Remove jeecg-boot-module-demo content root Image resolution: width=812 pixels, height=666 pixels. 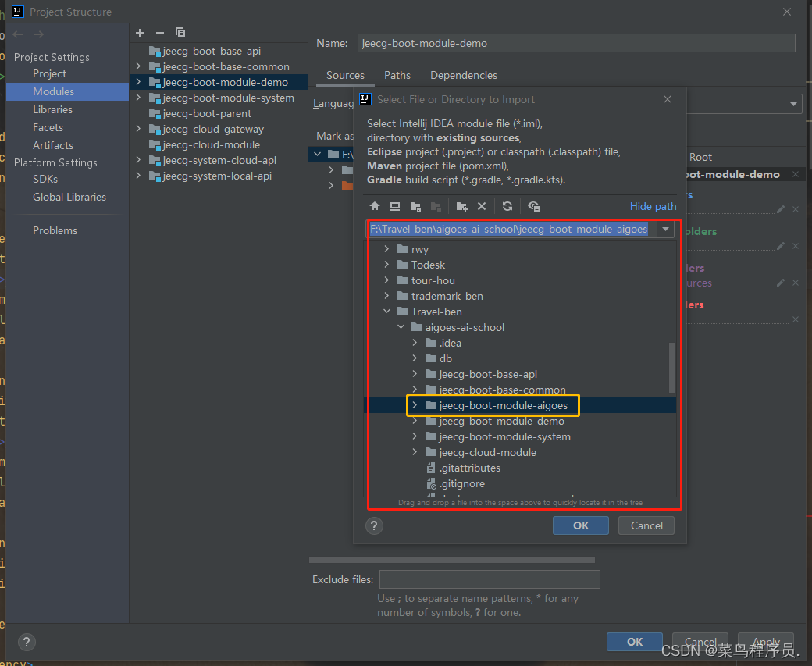click(796, 175)
